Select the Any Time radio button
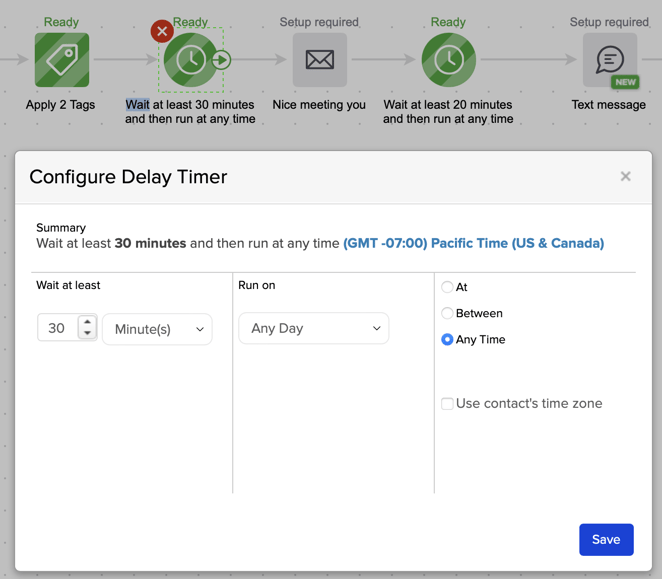This screenshot has height=579, width=662. [447, 340]
